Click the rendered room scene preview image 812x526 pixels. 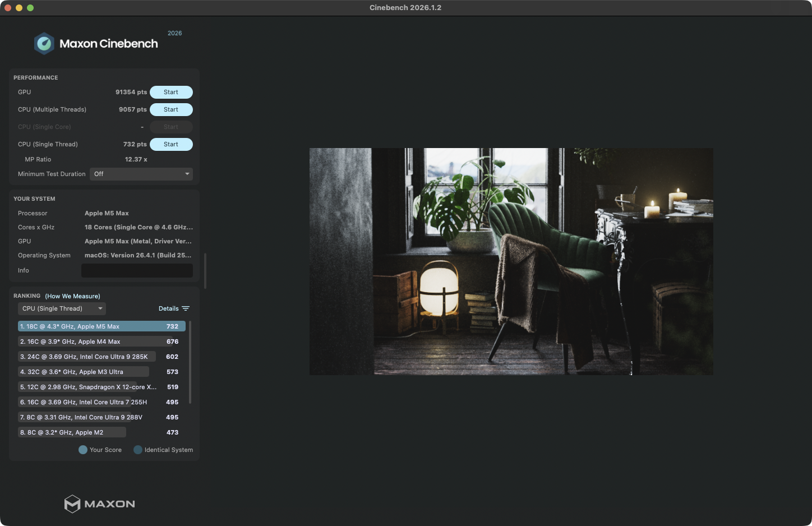click(511, 261)
